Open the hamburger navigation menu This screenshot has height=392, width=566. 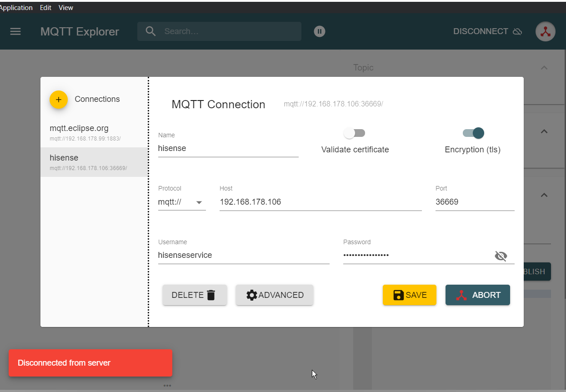[x=15, y=31]
